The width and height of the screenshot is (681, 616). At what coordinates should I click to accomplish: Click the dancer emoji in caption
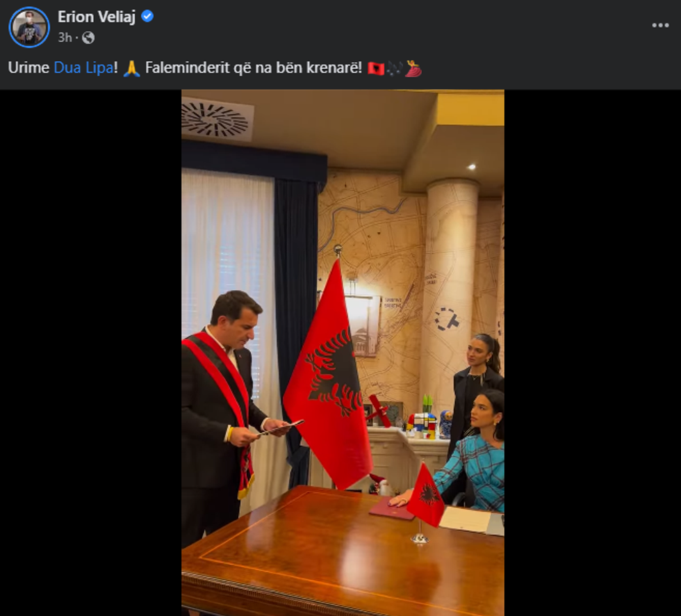pyautogui.click(x=413, y=68)
